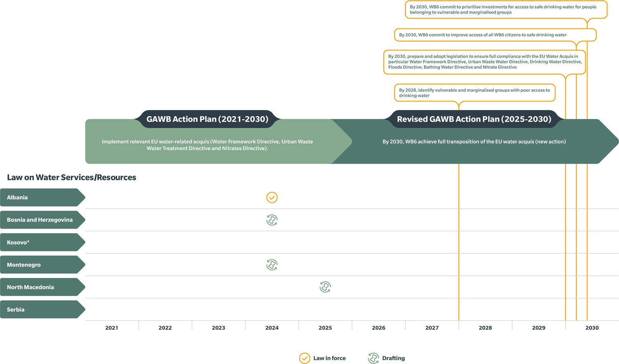Click the 2028 year on the timeline axis

pyautogui.click(x=485, y=328)
